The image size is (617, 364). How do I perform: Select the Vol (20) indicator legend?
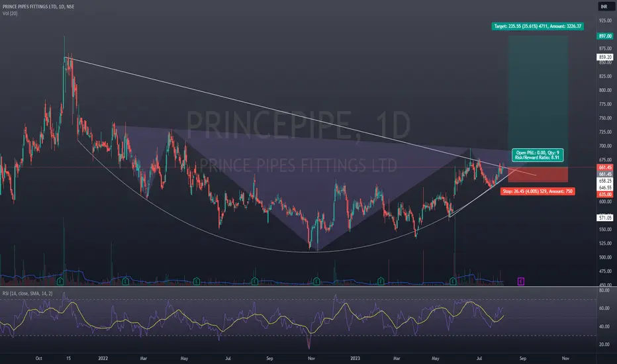(x=10, y=13)
